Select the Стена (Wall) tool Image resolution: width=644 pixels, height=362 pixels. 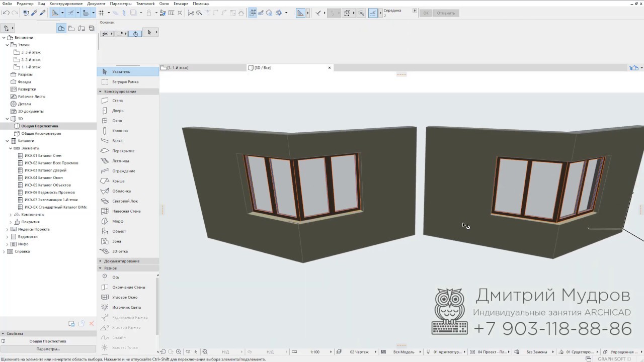pos(128,101)
